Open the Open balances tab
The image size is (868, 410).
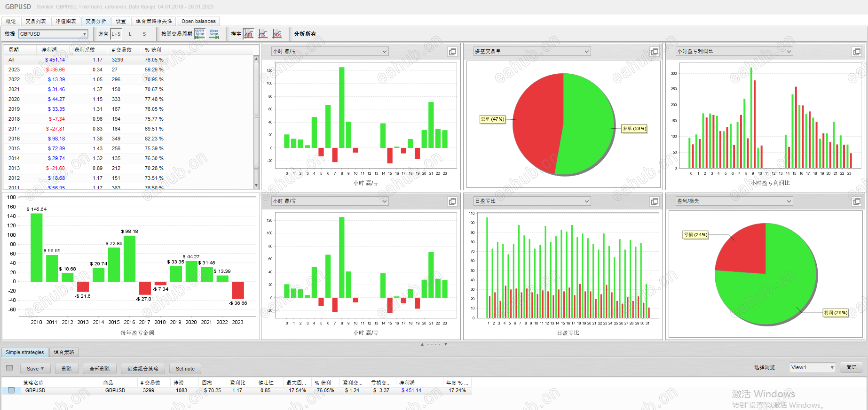[x=198, y=21]
